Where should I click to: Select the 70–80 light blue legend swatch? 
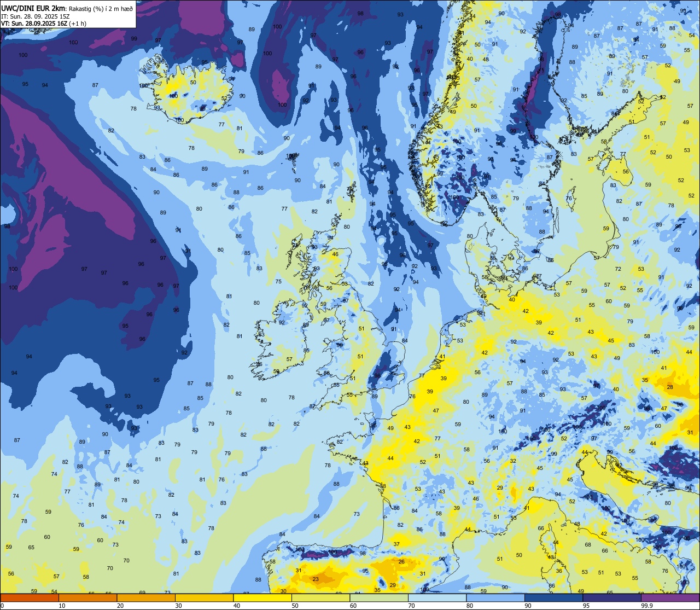437,597
